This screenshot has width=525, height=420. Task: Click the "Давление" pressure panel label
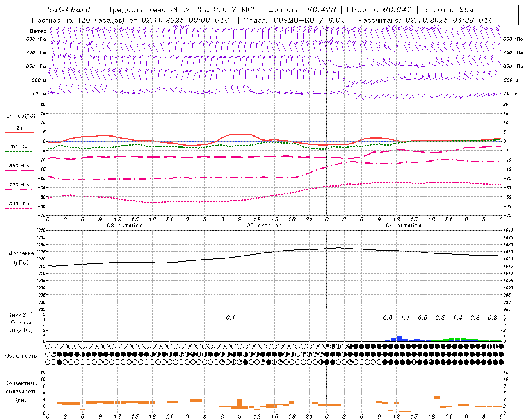point(21,253)
